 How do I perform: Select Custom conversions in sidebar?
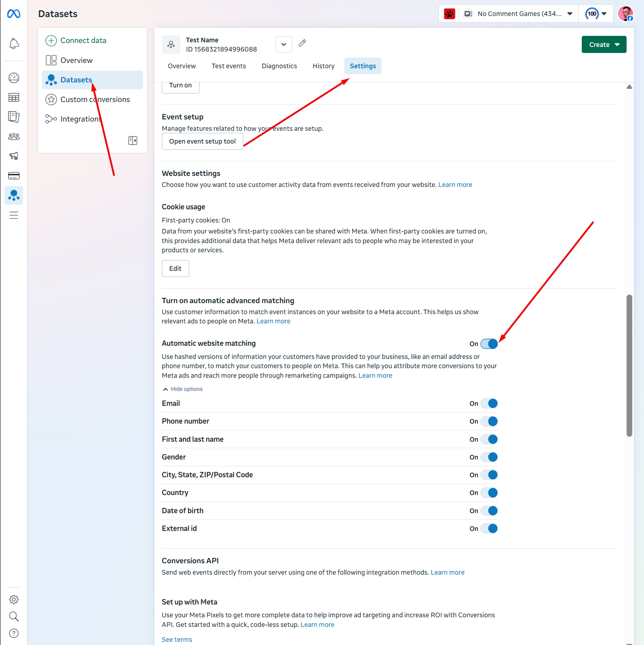tap(92, 100)
